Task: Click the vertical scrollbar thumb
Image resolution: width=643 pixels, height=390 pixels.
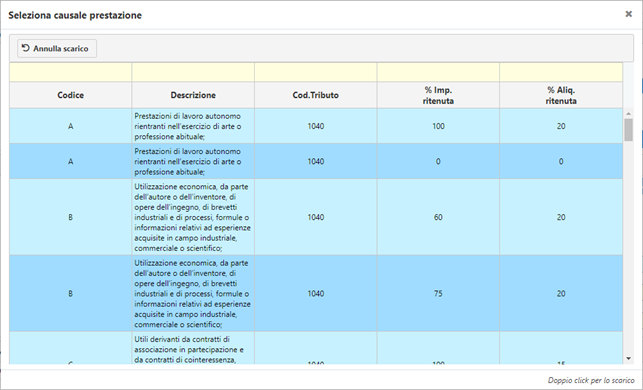Action: (x=628, y=130)
